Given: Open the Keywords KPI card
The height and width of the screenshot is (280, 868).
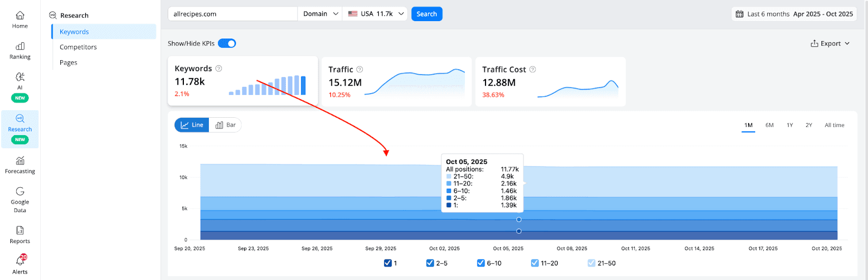Looking at the screenshot, I should tap(243, 81).
